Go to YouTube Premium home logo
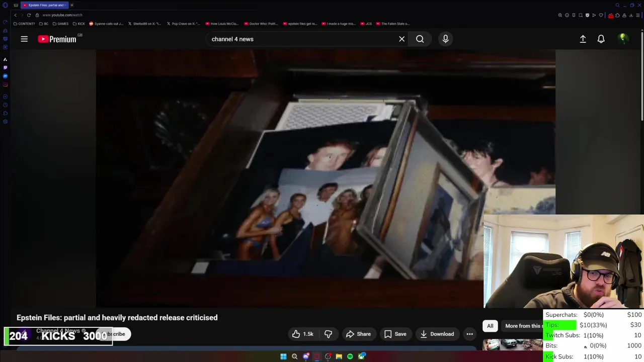Image resolution: width=644 pixels, height=362 pixels. [57, 39]
